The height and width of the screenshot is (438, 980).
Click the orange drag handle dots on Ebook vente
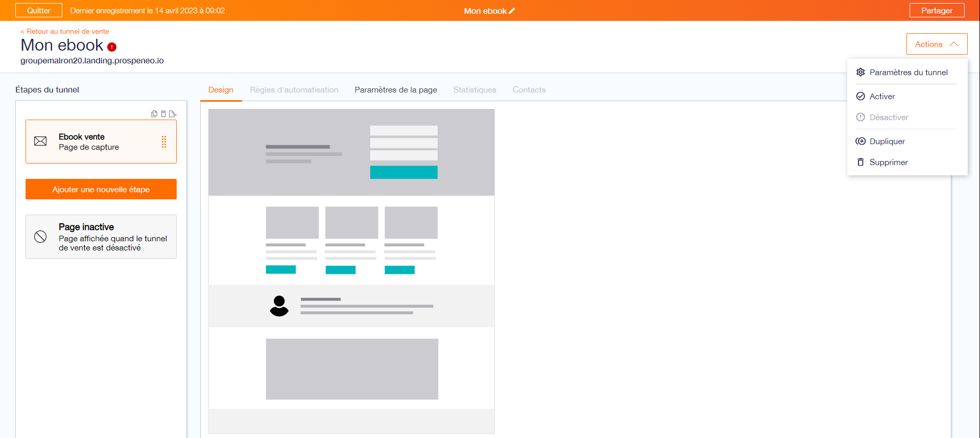tap(164, 142)
